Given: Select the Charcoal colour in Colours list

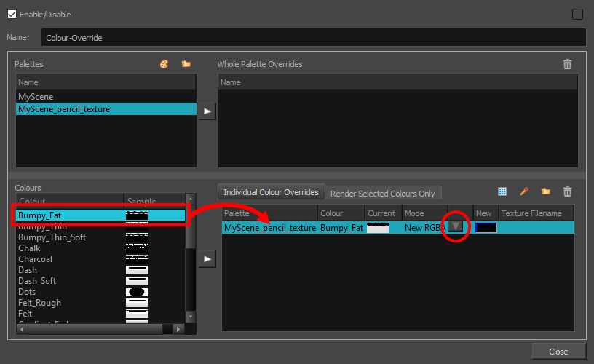Looking at the screenshot, I should 35,259.
